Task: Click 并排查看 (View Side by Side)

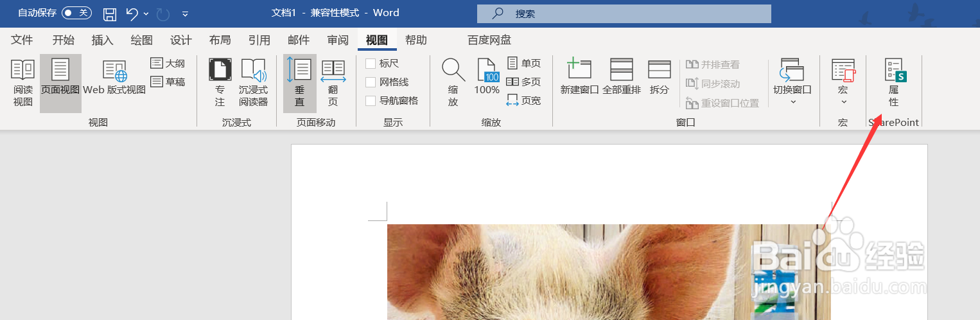Action: [x=713, y=64]
